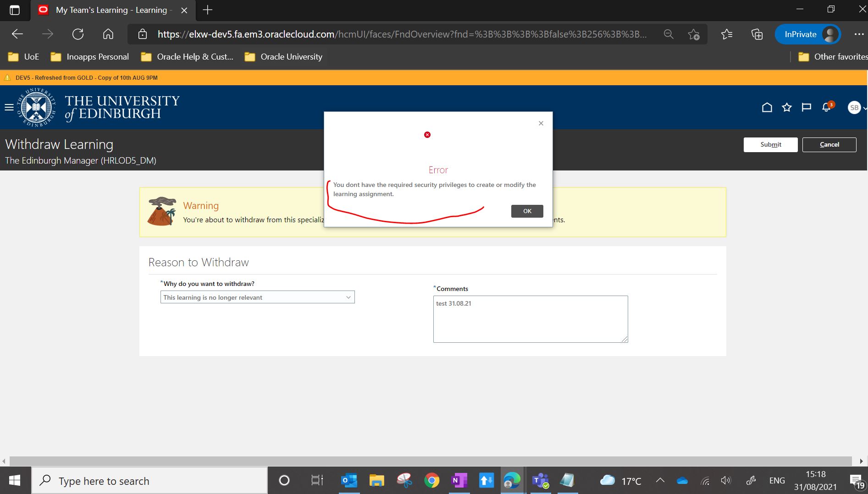This screenshot has width=868, height=494.
Task: Close the Error dialog with the X
Action: (541, 123)
